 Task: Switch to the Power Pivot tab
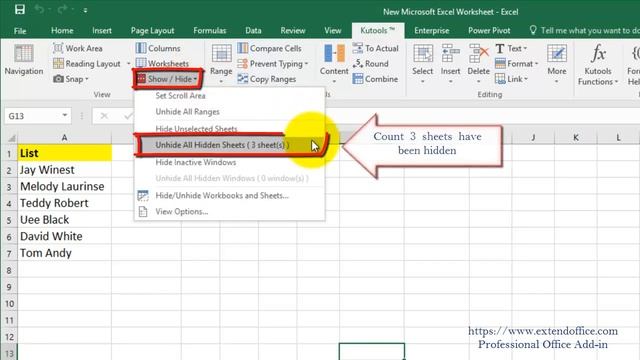[x=489, y=31]
